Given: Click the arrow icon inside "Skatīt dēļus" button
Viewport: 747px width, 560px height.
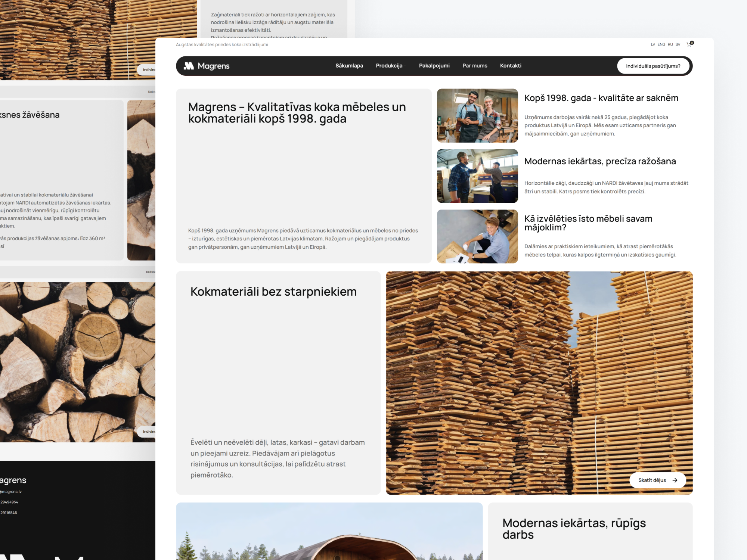Looking at the screenshot, I should click(675, 480).
